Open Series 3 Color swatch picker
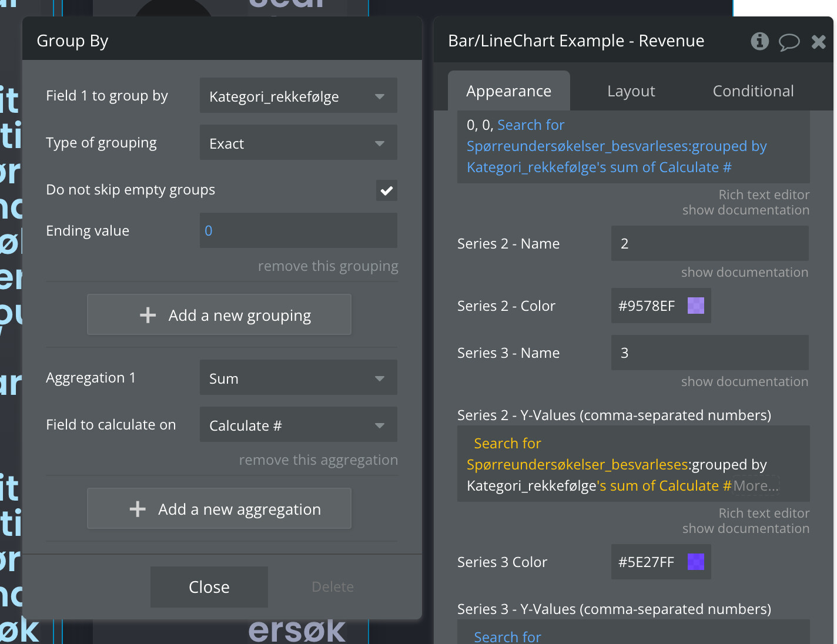This screenshot has width=837, height=644. (696, 562)
